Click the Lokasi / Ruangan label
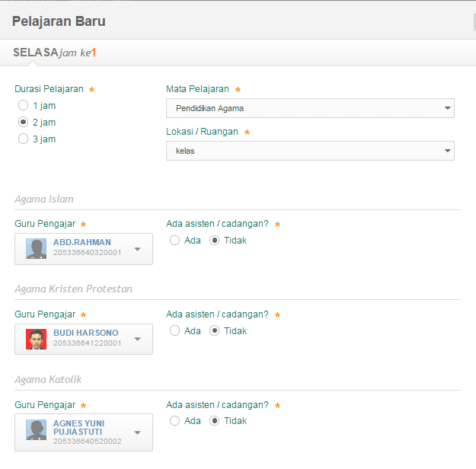Image resolution: width=476 pixels, height=469 pixels. click(x=202, y=132)
